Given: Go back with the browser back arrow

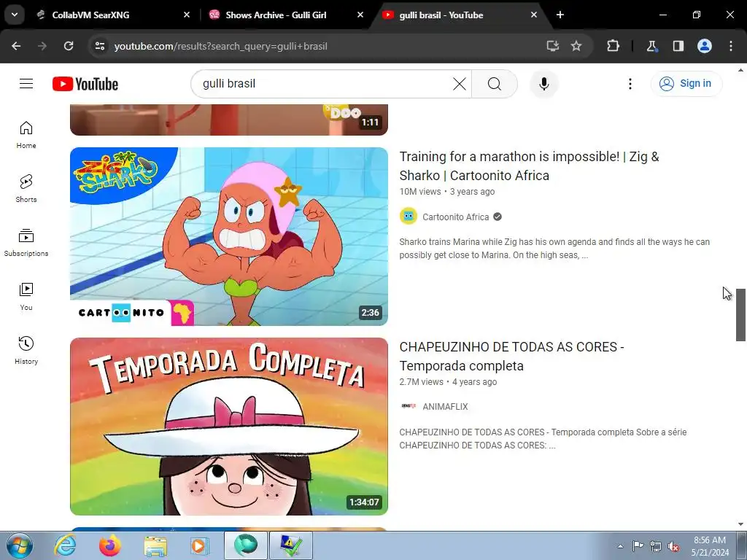Looking at the screenshot, I should point(16,46).
